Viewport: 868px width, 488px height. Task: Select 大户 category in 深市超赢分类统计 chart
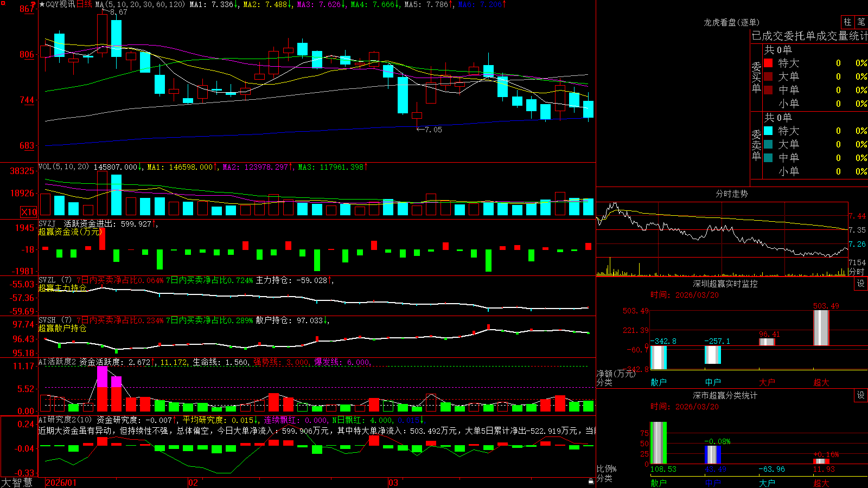[x=767, y=483]
